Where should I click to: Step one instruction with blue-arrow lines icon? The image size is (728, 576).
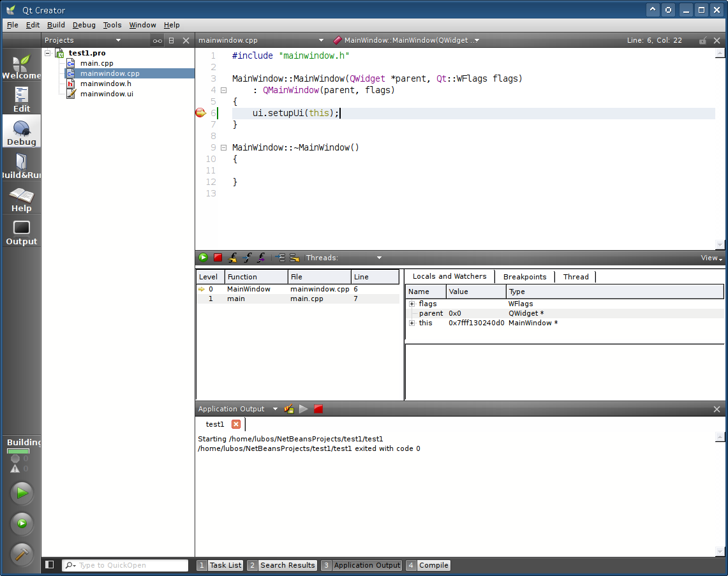coord(280,258)
